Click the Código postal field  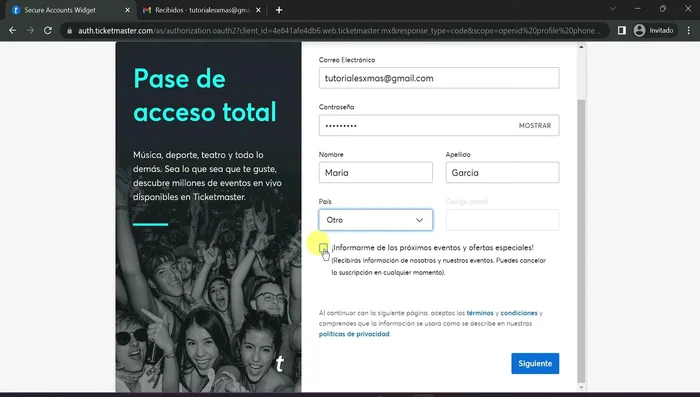tap(502, 220)
